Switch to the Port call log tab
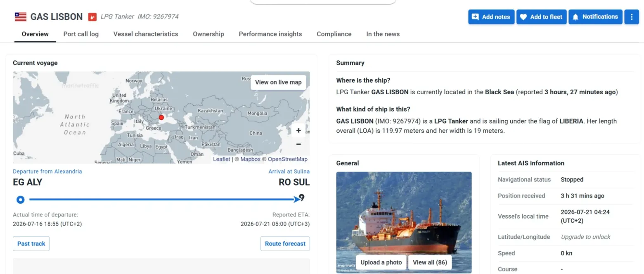644x274 pixels. tap(81, 34)
